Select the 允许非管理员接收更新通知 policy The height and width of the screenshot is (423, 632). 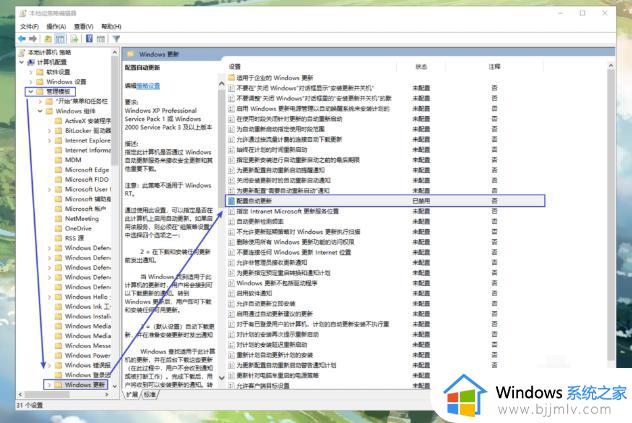coord(271,263)
